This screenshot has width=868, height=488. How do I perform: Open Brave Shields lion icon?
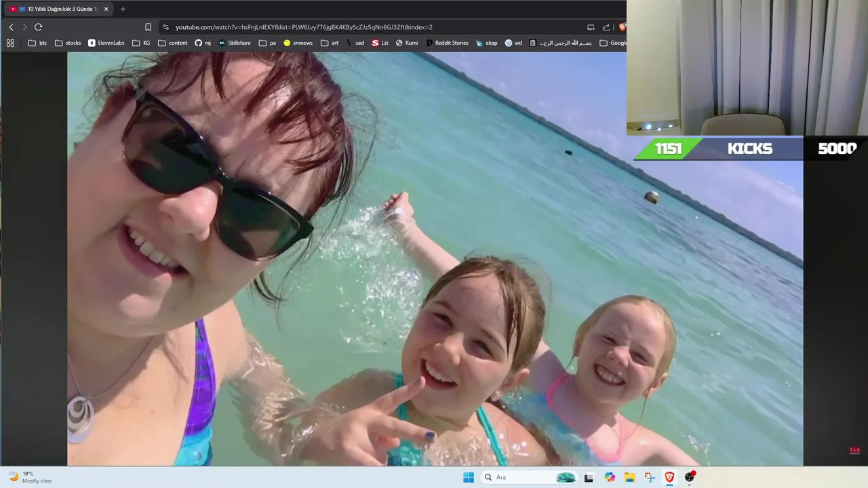pyautogui.click(x=622, y=27)
